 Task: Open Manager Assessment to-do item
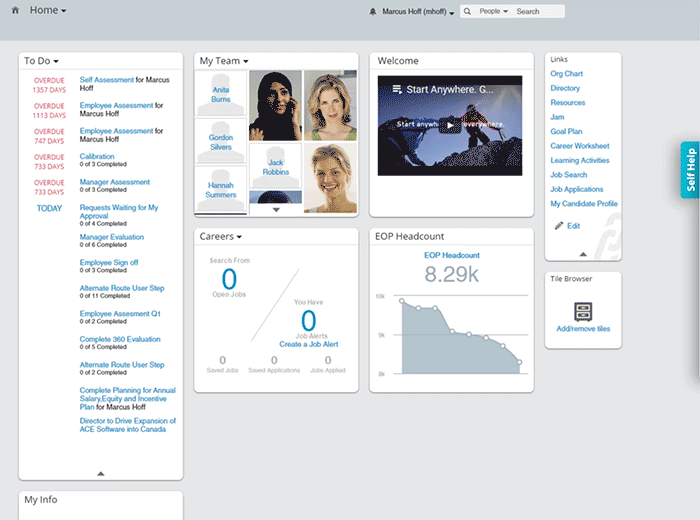coord(115,182)
